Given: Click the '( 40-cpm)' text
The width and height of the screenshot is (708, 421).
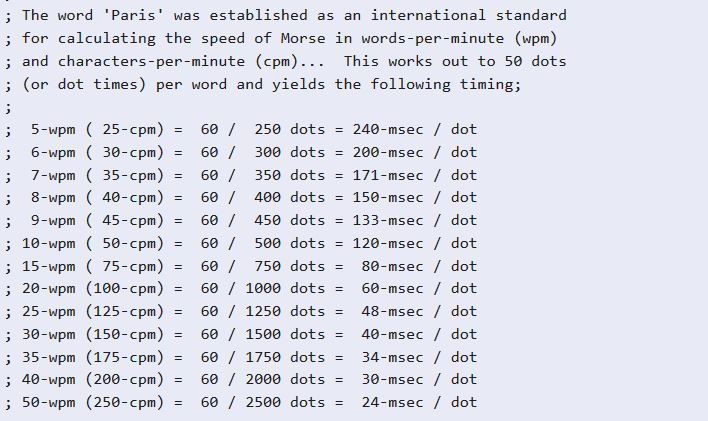Looking at the screenshot, I should click(x=125, y=198).
